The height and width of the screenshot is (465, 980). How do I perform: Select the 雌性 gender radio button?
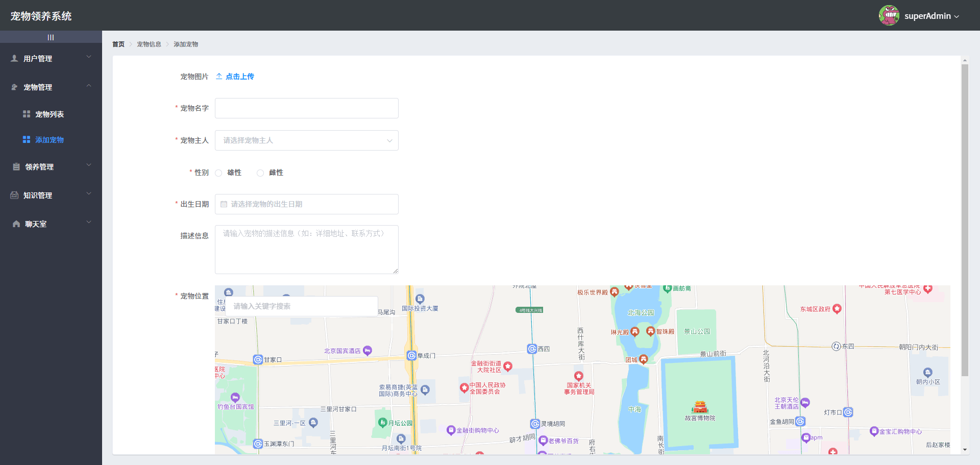(x=260, y=173)
